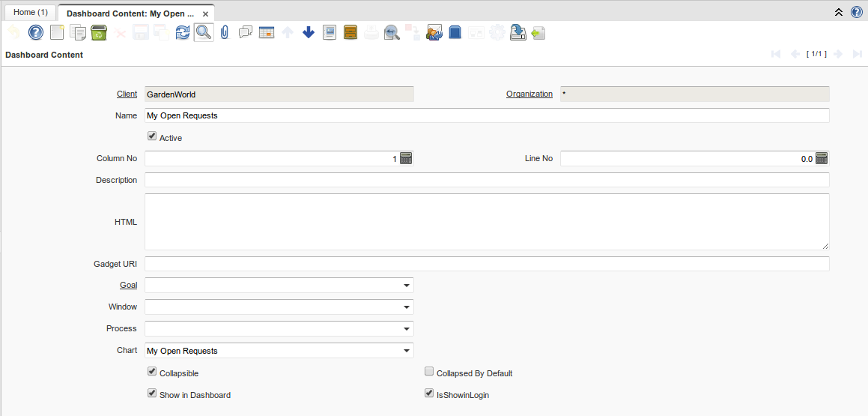Image resolution: width=868 pixels, height=416 pixels.
Task: Open Archive cabinet toolbar icon
Action: (350, 33)
